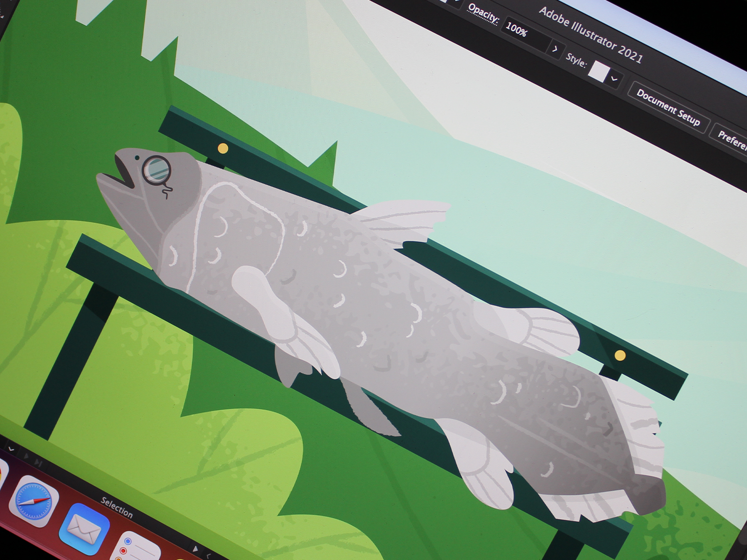This screenshot has height=560, width=747.
Task: Open the graphic Style dropdown chevron
Action: [x=614, y=79]
